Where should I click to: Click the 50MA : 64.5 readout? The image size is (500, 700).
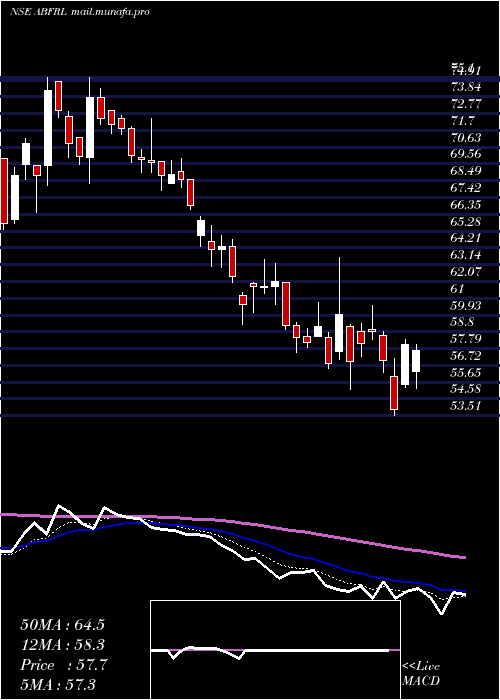click(x=62, y=625)
